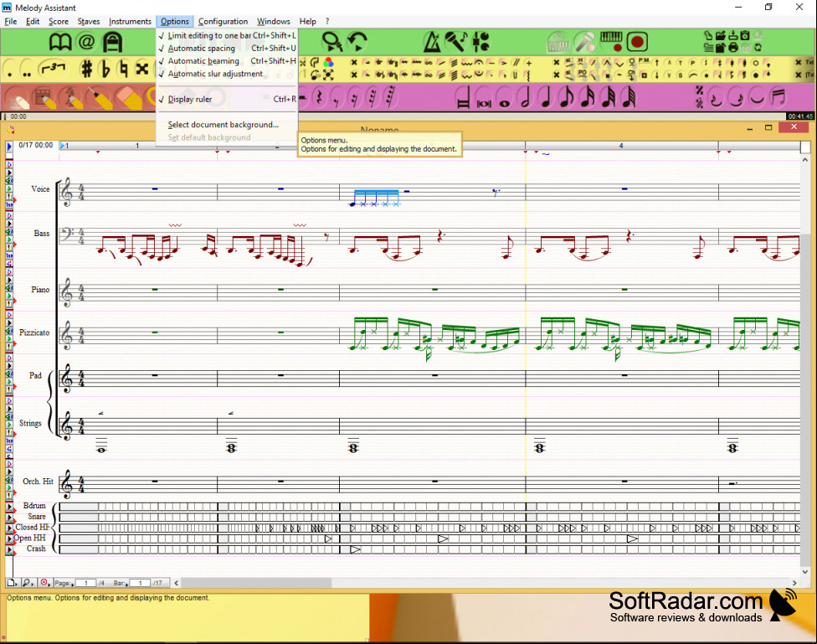
Task: Select the double sharp tool
Action: click(x=141, y=69)
